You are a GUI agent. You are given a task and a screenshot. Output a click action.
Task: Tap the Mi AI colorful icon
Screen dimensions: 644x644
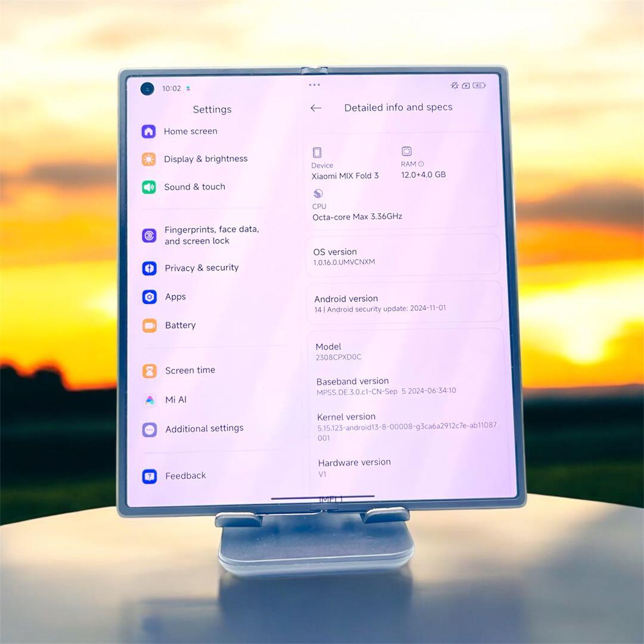pos(150,400)
